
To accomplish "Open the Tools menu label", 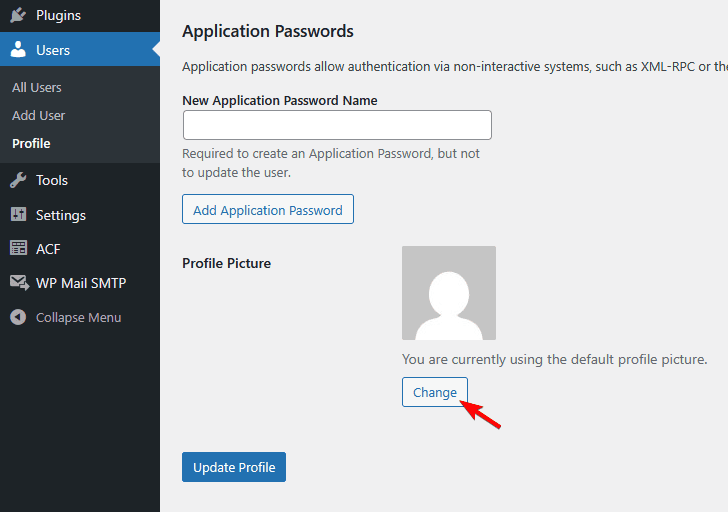I will pos(52,180).
